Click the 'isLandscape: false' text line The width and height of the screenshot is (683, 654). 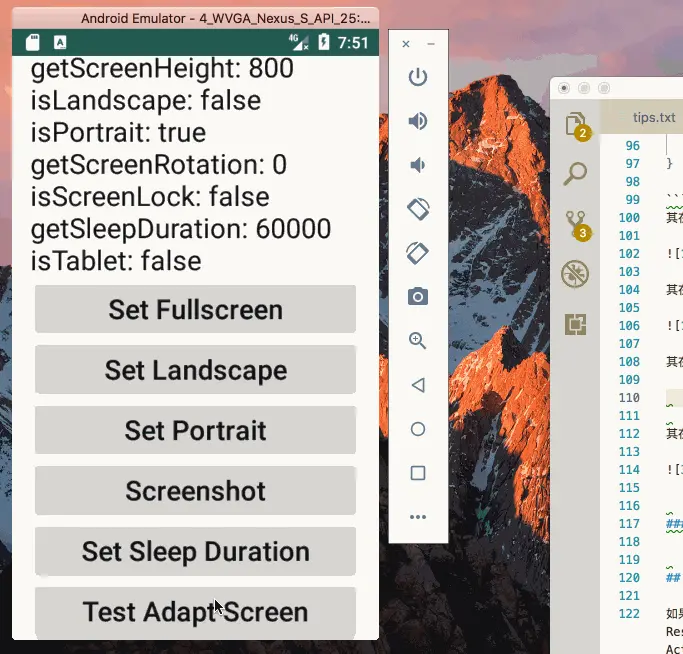point(145,101)
